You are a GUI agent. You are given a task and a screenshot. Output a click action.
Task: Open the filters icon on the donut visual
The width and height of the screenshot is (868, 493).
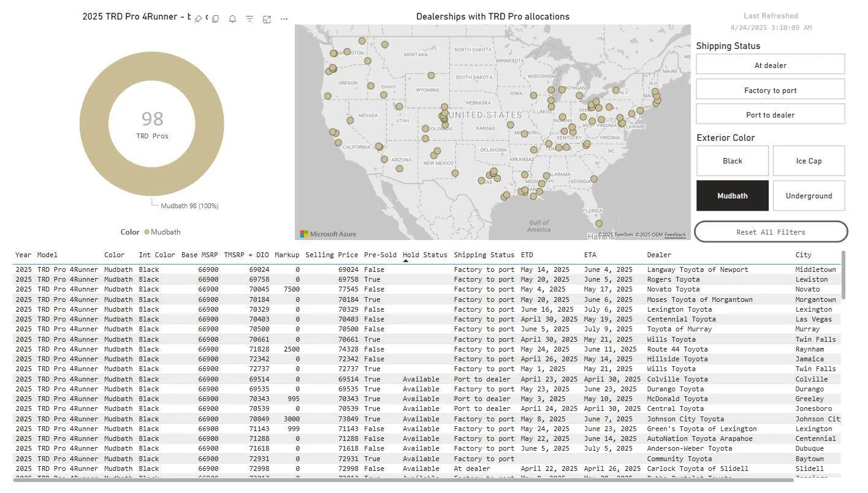(x=249, y=19)
